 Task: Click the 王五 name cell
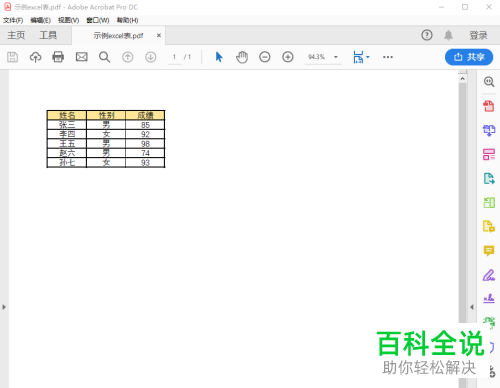tap(67, 144)
